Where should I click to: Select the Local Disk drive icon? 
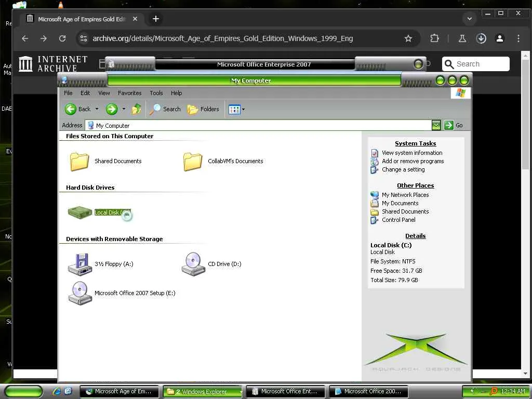(x=80, y=212)
